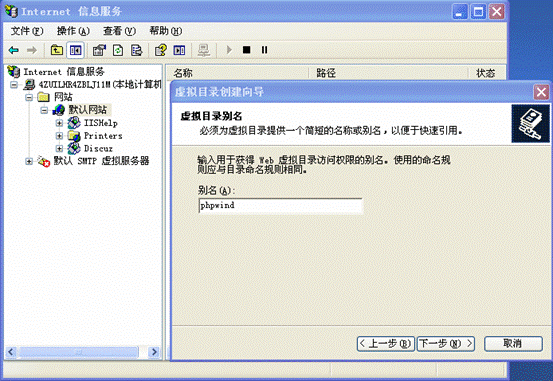Click the gear icon beside Discuz

pos(74,148)
